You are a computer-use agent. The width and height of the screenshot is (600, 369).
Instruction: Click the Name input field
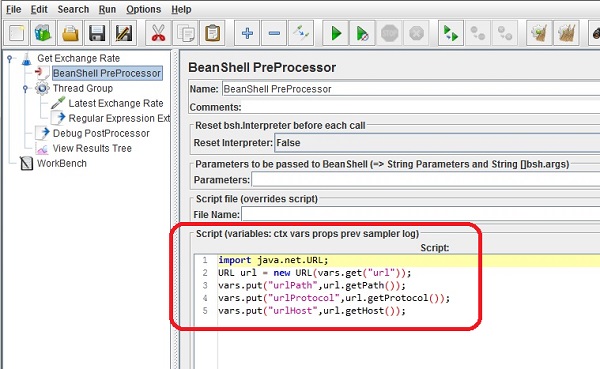[410, 89]
